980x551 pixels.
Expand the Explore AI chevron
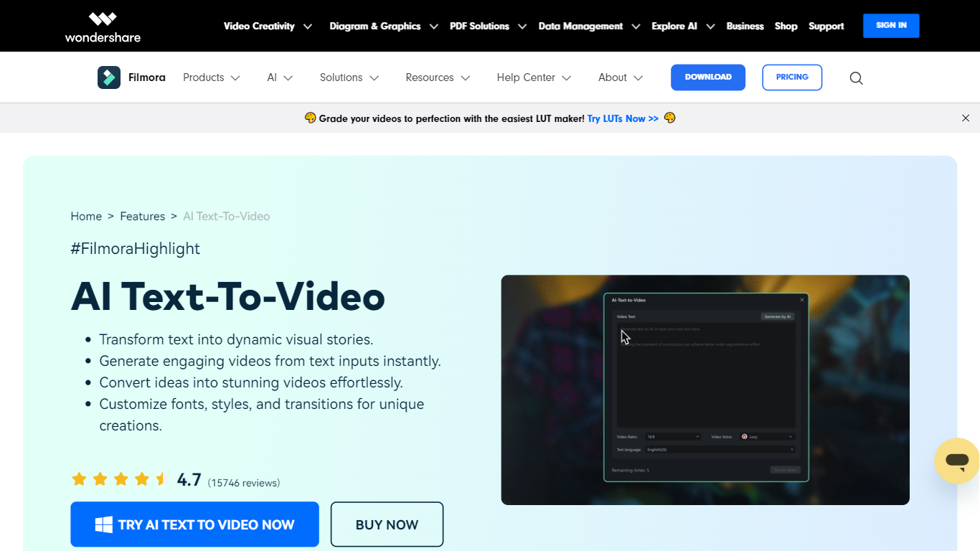click(710, 27)
